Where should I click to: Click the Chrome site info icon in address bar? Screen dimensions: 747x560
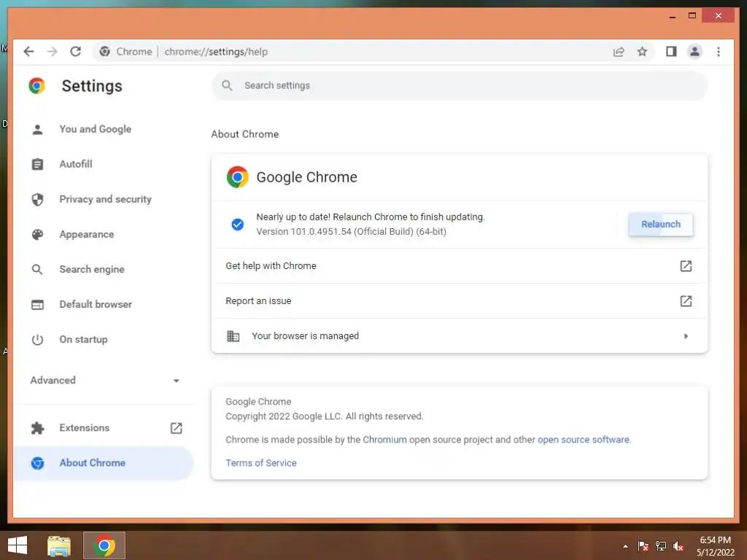[105, 52]
